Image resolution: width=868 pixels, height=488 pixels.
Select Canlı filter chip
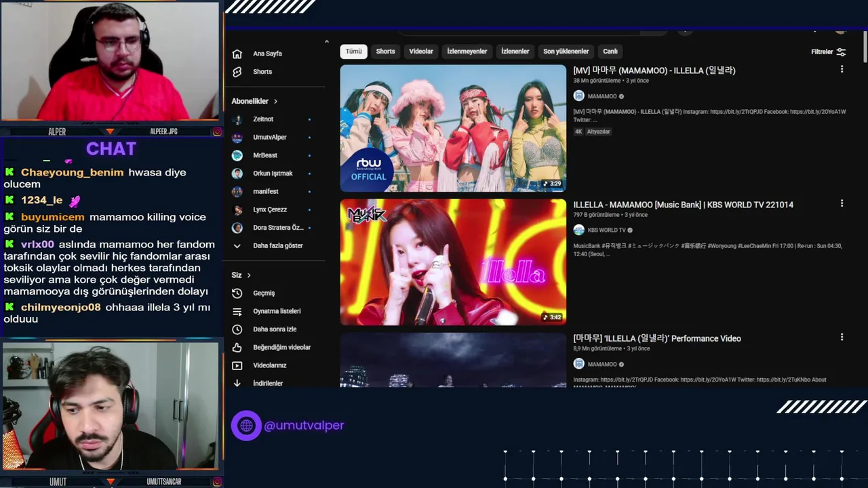[610, 52]
